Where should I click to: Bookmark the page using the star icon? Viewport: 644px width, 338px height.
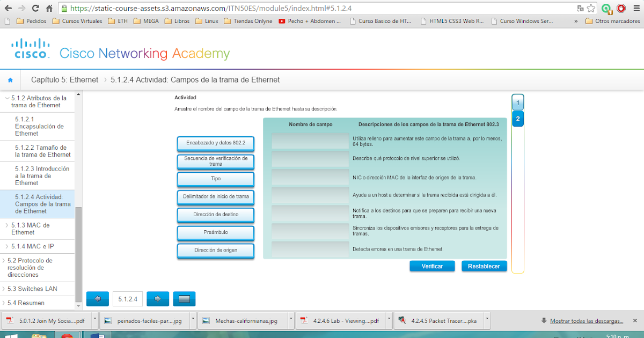591,8
